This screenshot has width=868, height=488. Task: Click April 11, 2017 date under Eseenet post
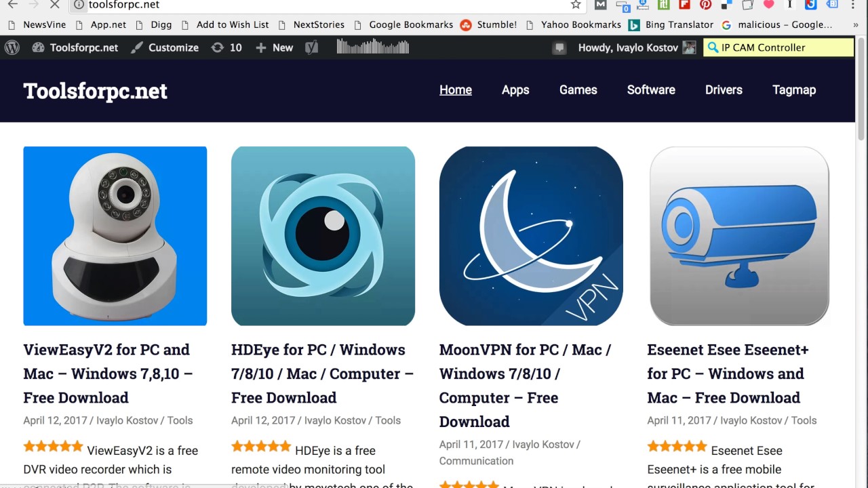(x=679, y=420)
